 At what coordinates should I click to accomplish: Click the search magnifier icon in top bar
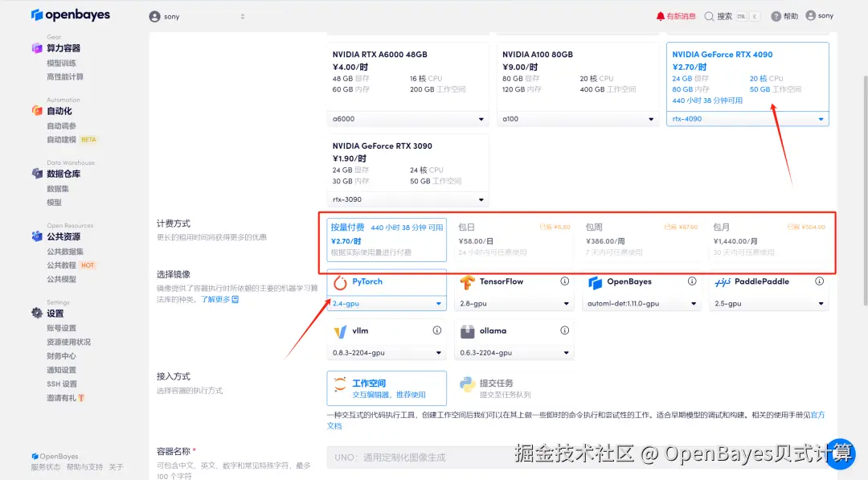[710, 14]
